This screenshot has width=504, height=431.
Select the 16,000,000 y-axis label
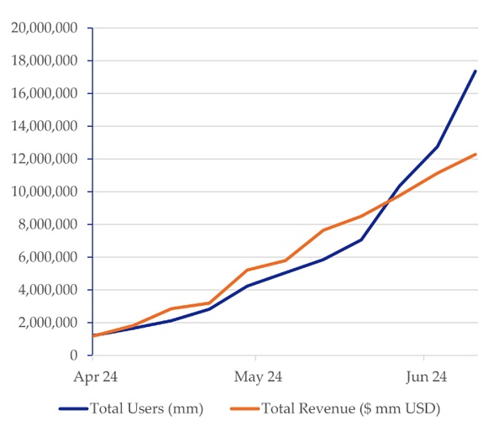(44, 93)
